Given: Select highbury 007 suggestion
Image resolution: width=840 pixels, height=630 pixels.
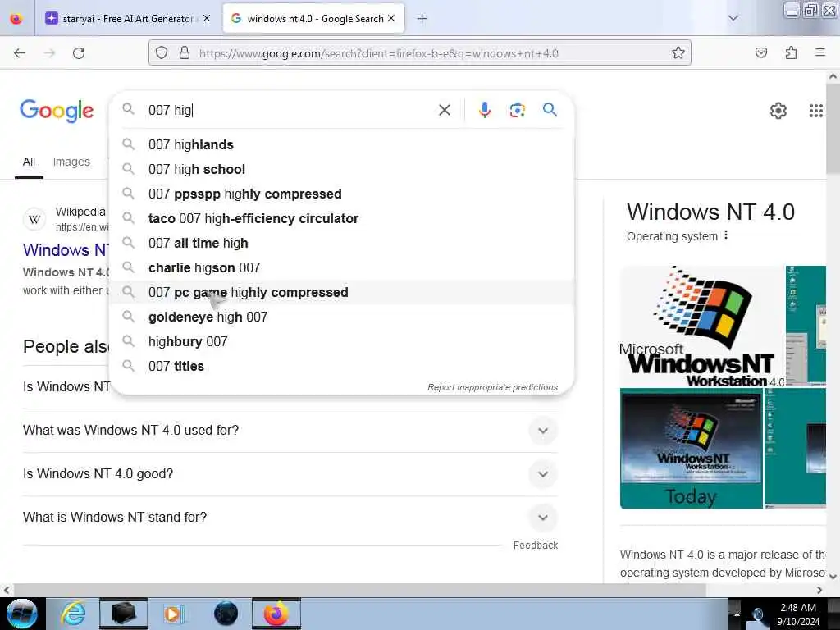Looking at the screenshot, I should (x=341, y=342).
